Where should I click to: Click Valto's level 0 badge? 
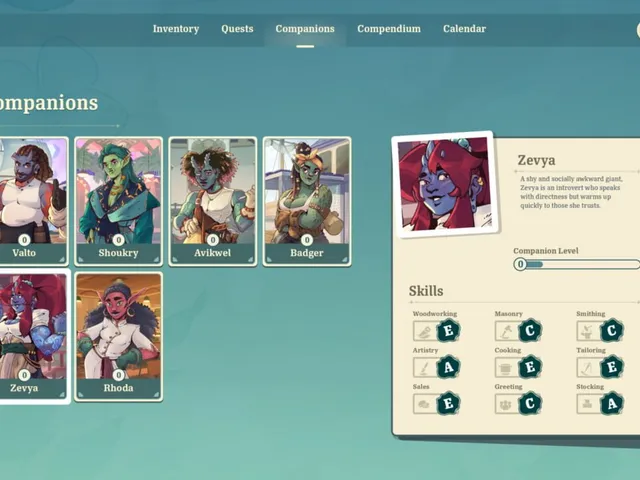[24, 240]
